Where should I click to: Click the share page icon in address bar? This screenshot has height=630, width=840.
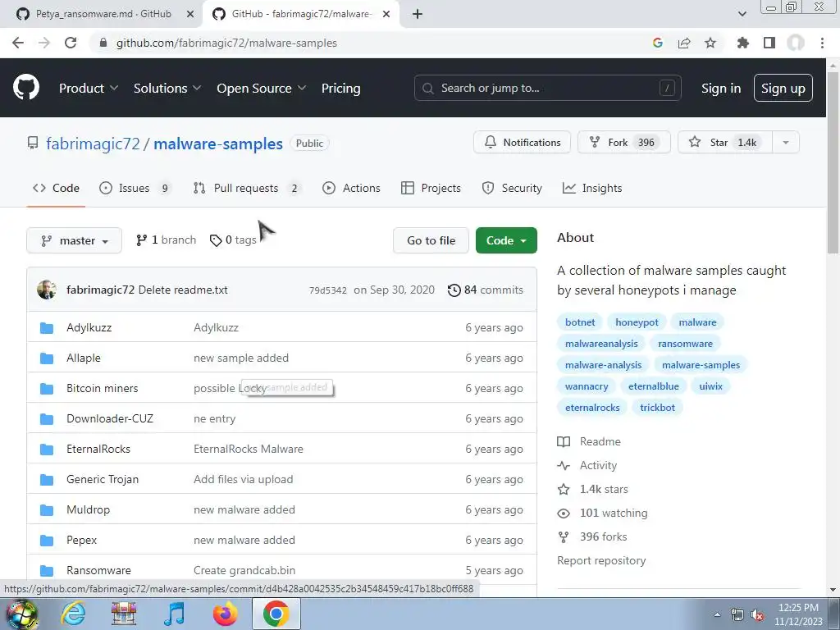coord(684,43)
